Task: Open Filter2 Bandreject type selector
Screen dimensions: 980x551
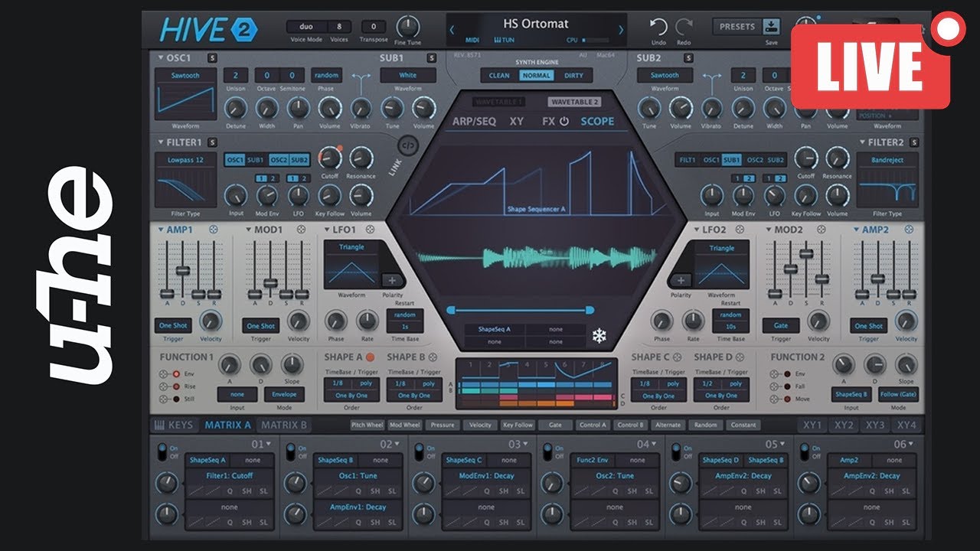Action: tap(887, 161)
